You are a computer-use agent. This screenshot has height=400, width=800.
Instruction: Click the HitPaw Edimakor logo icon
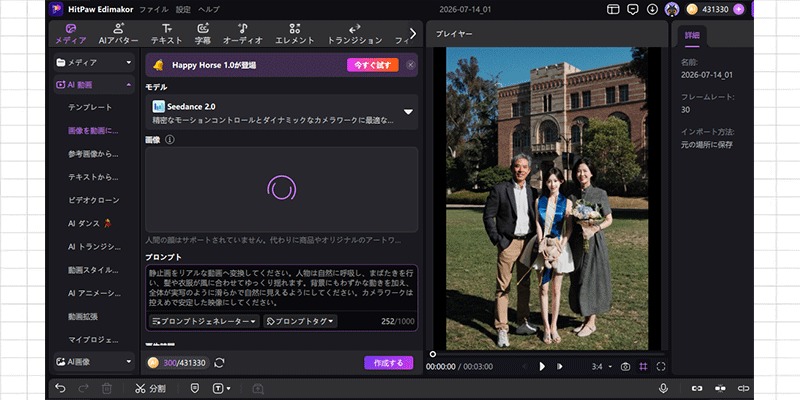[57, 9]
